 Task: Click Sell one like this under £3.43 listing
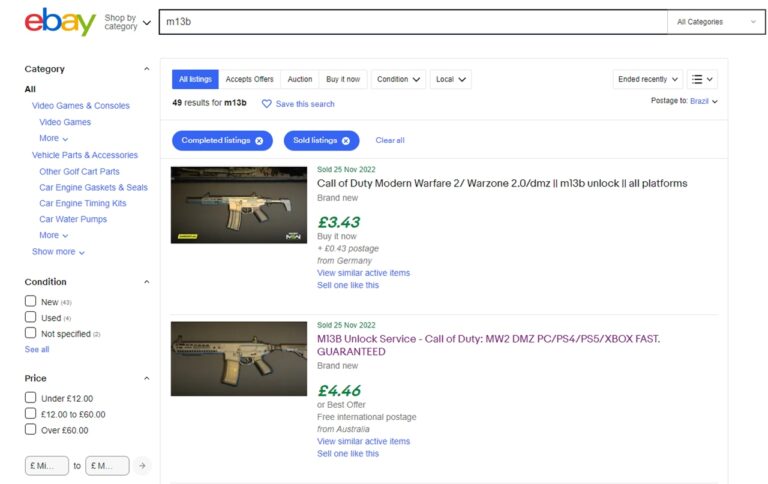click(348, 285)
